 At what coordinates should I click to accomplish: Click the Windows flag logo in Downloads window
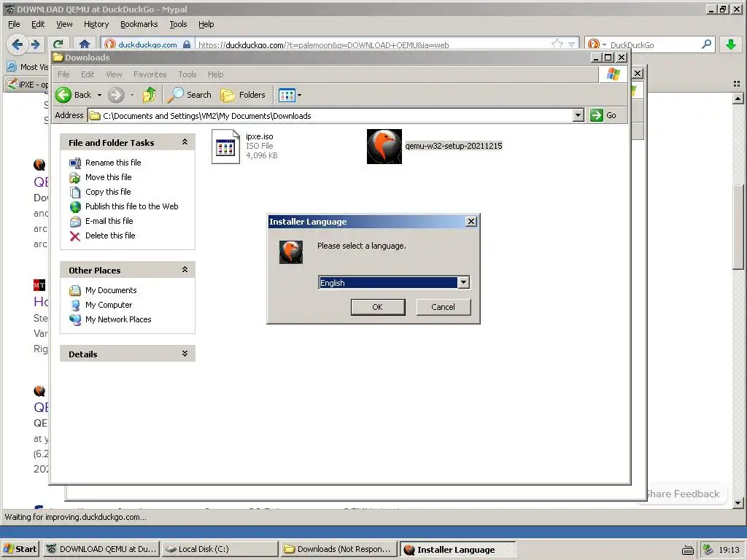coord(613,74)
